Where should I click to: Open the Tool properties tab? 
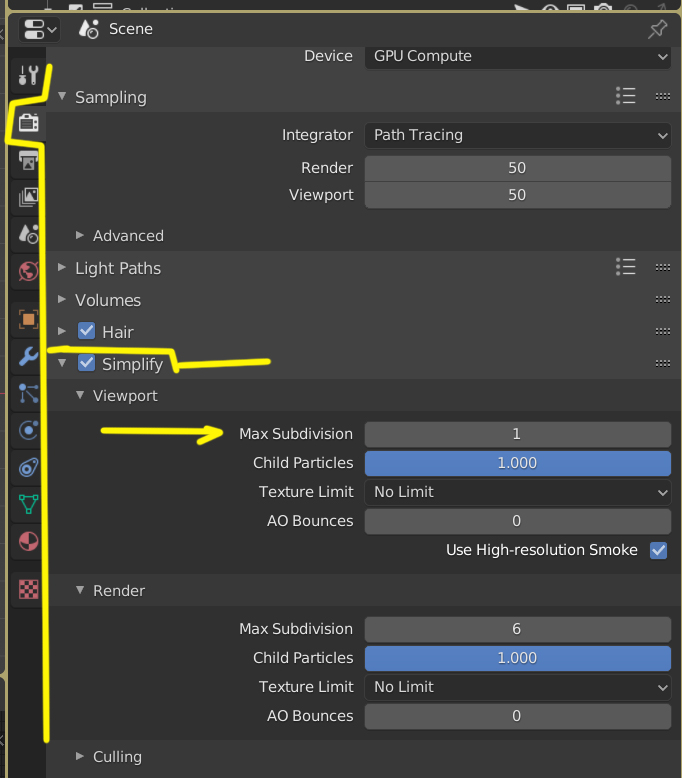(x=29, y=75)
